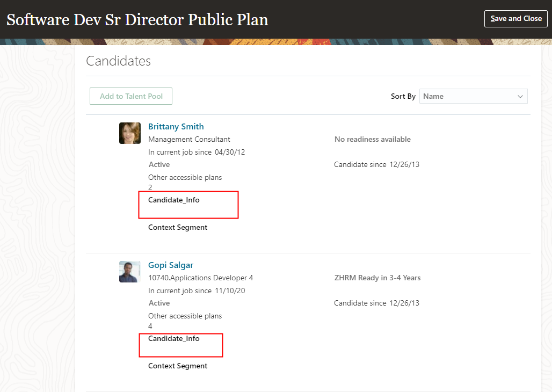Image resolution: width=552 pixels, height=392 pixels.
Task: Click Context Segment under Brittany Smith
Action: pyautogui.click(x=177, y=227)
